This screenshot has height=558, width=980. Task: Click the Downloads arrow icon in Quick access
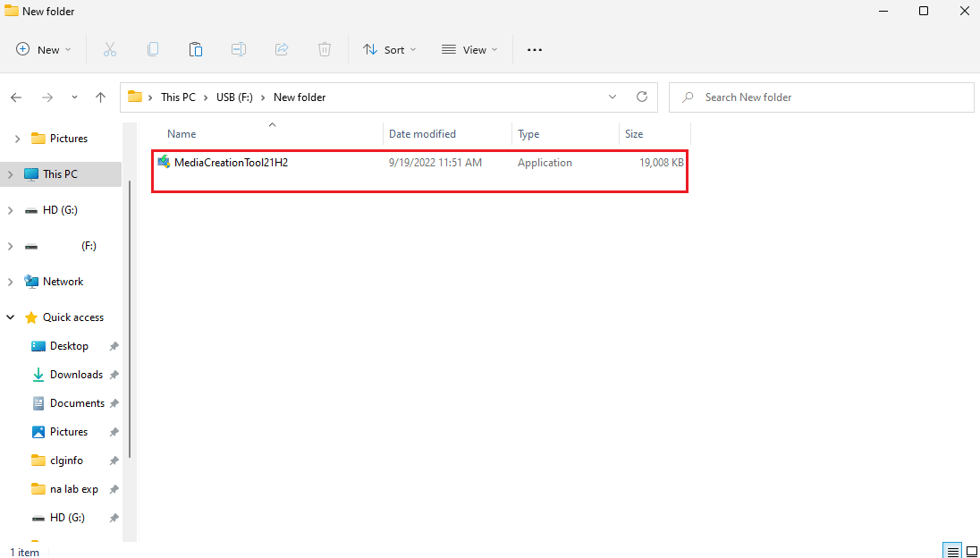[38, 375]
